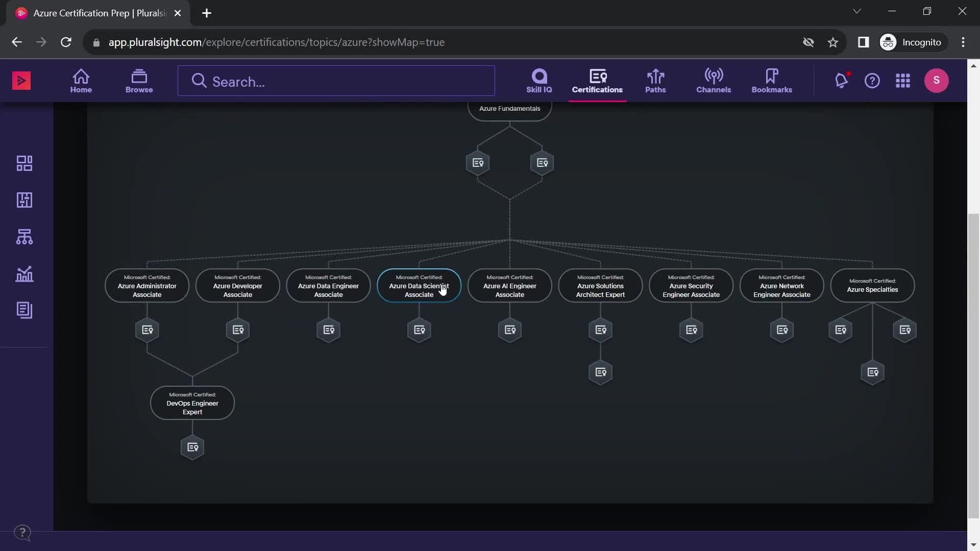This screenshot has height=551, width=980.
Task: Select Azure Security Engineer Associate node
Action: coord(691,286)
